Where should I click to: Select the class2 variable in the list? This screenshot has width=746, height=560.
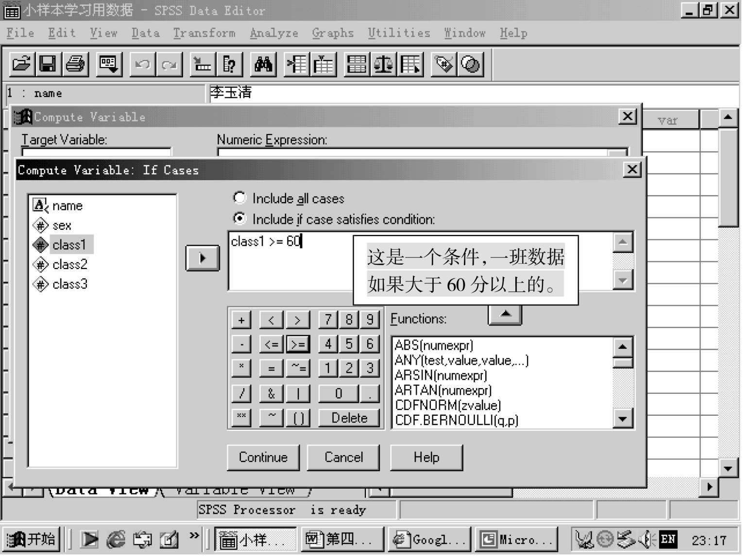pyautogui.click(x=60, y=264)
